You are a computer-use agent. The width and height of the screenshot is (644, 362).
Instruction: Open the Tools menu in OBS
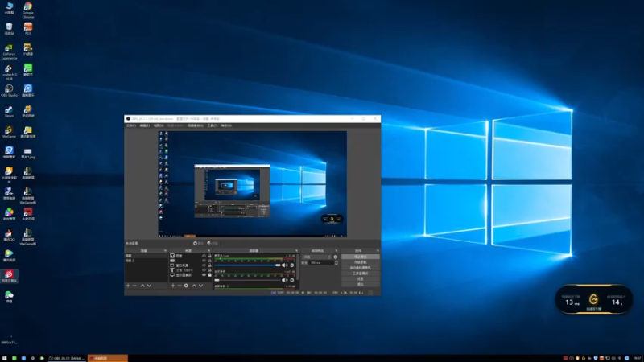pyautogui.click(x=213, y=125)
